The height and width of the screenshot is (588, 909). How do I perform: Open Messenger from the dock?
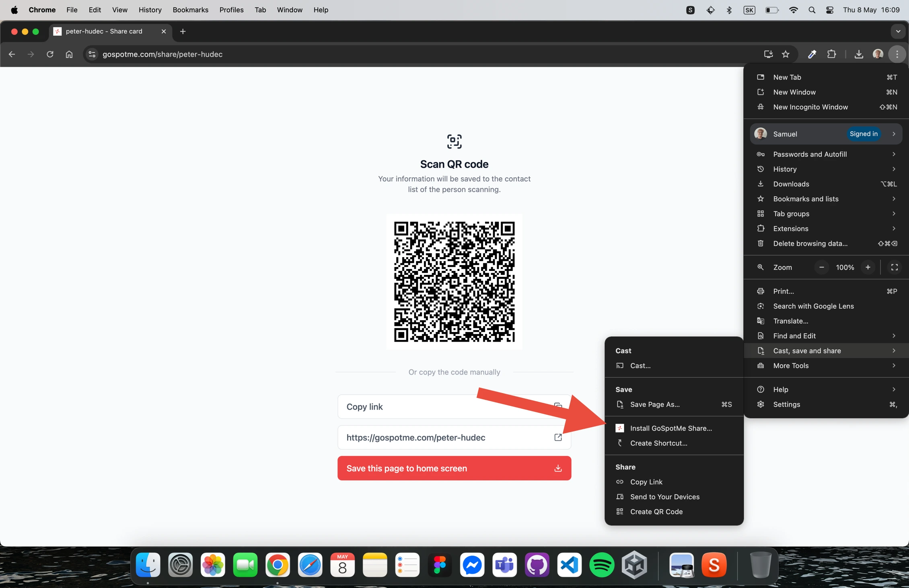pyautogui.click(x=472, y=565)
